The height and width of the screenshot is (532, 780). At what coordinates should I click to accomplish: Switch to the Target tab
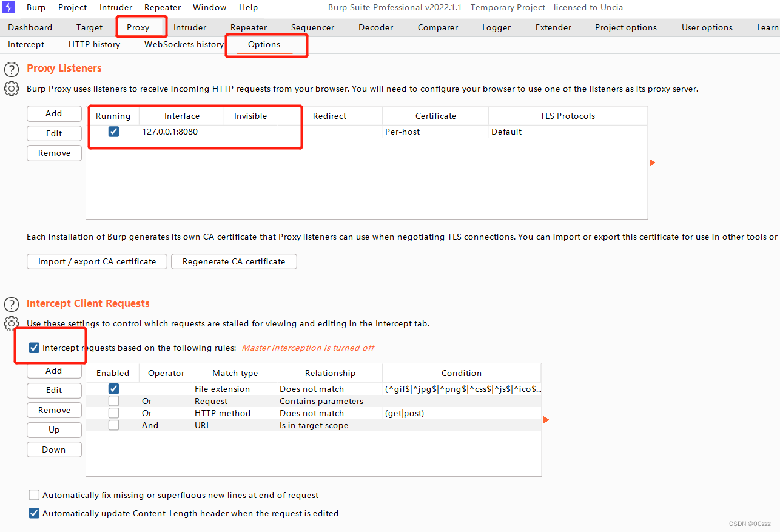(90, 27)
